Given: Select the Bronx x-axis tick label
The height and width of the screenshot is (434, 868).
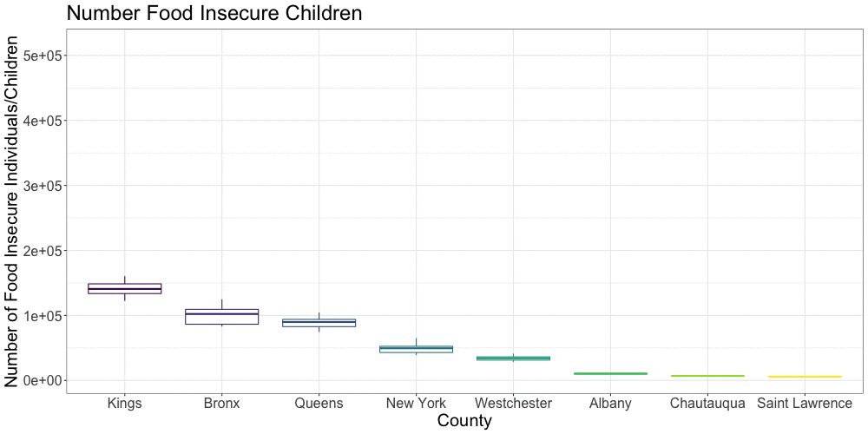Looking at the screenshot, I should tap(222, 403).
